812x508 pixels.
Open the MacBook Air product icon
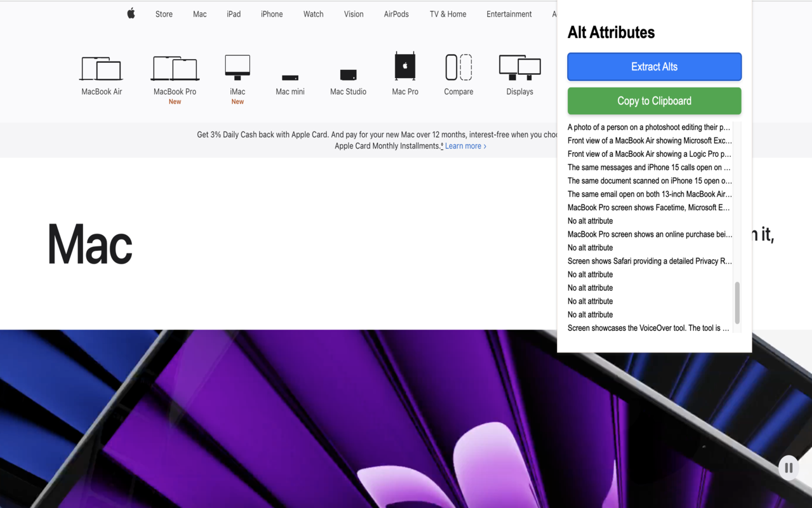(x=101, y=69)
